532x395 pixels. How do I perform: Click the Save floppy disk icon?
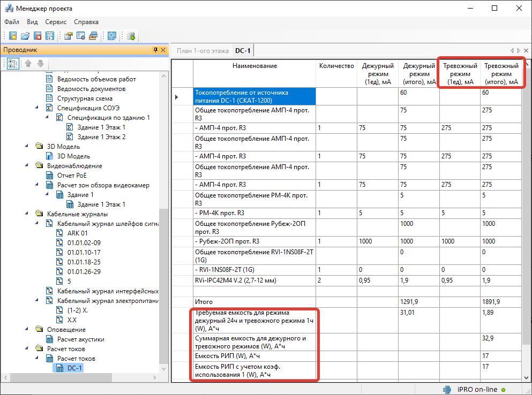tap(50, 36)
